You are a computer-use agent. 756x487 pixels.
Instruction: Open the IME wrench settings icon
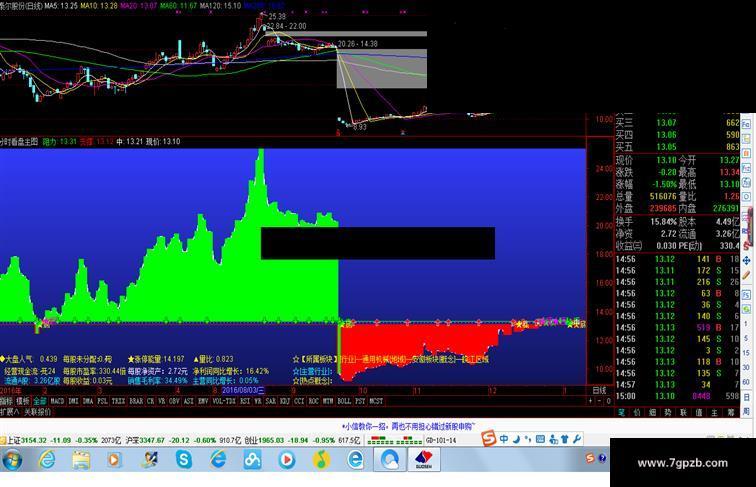tap(577, 439)
